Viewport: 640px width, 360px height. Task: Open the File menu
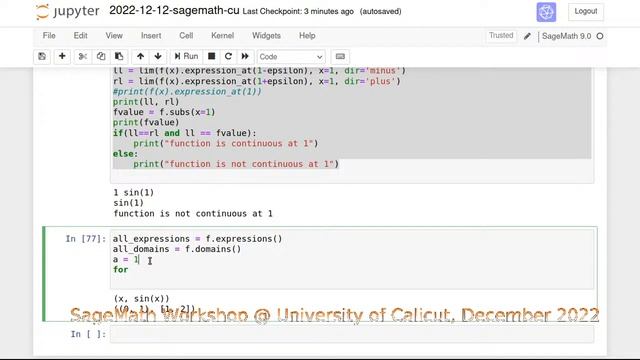[49, 36]
